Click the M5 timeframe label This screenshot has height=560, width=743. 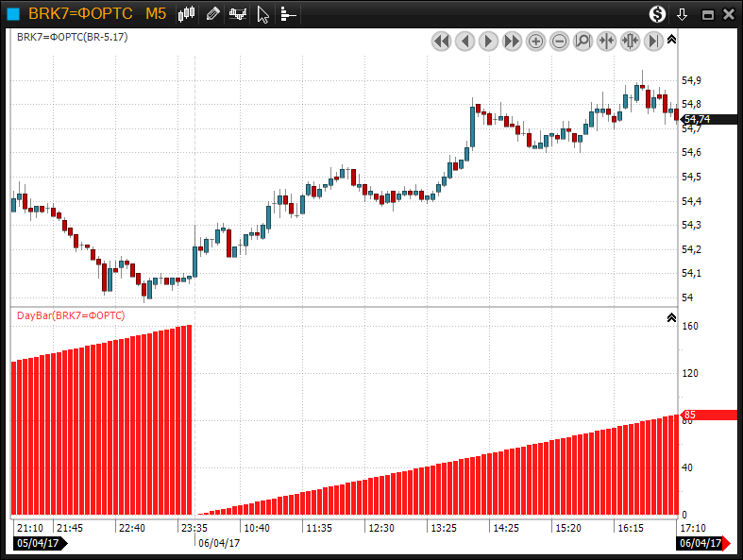click(156, 14)
